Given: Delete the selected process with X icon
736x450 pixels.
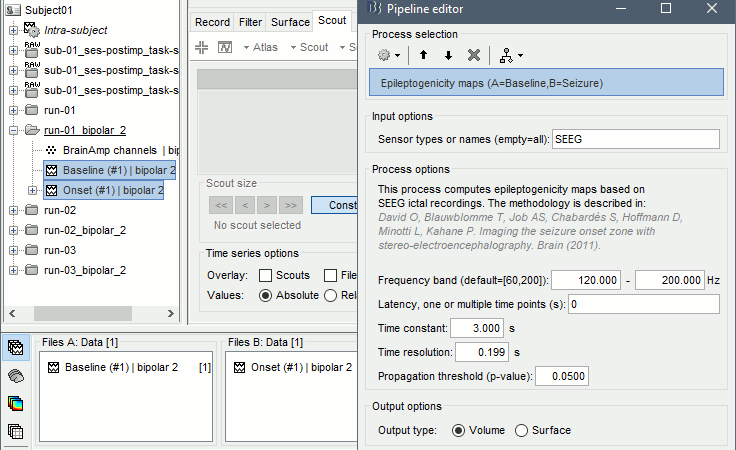Looking at the screenshot, I should (474, 54).
